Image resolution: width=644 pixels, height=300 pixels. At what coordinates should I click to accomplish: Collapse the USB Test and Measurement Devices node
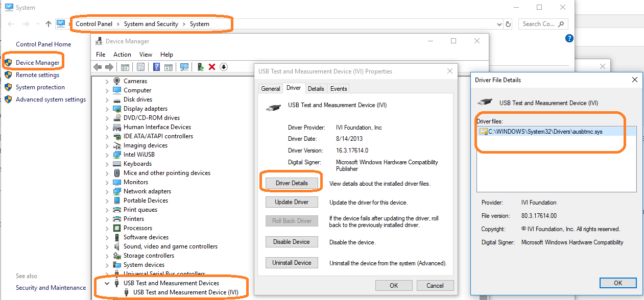coord(107,283)
